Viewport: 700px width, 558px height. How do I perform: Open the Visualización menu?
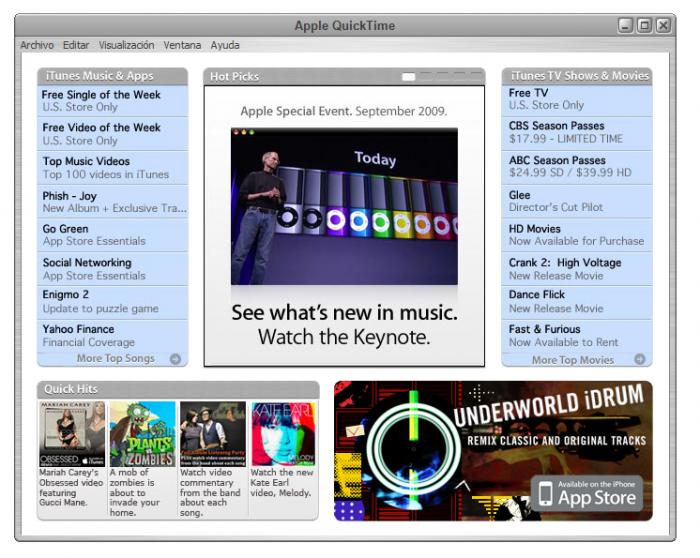[x=126, y=45]
